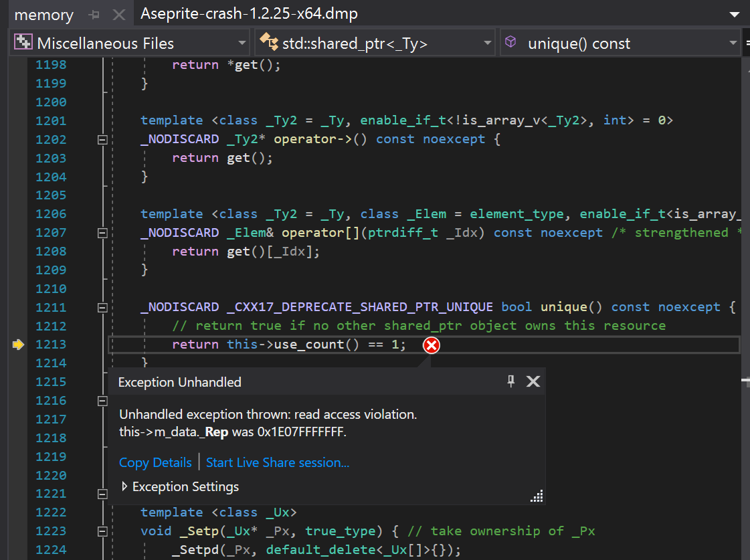Pin the Exception Unhandled popup

tap(511, 381)
